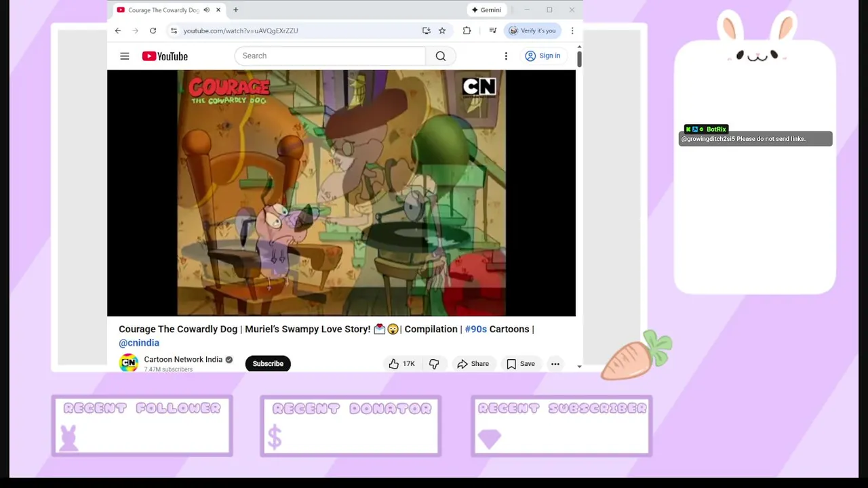Screen dimensions: 868x488
Task: Click the browser forward arrow
Action: coord(135,30)
